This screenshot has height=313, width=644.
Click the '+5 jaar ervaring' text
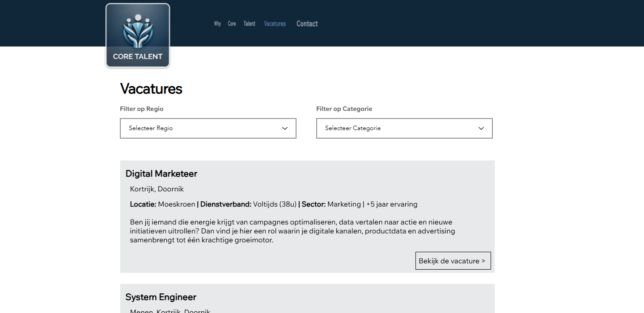[392, 204]
